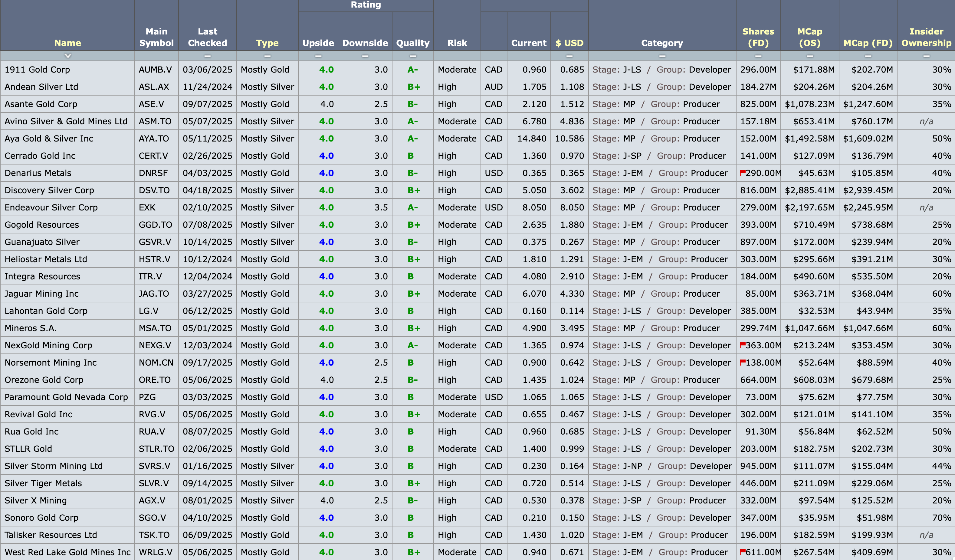Click the MCap (FD) column header
Image resolution: width=955 pixels, height=560 pixels.
coord(868,43)
